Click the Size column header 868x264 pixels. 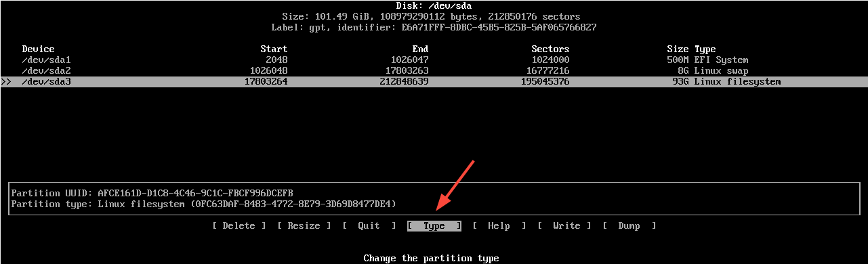(678, 49)
